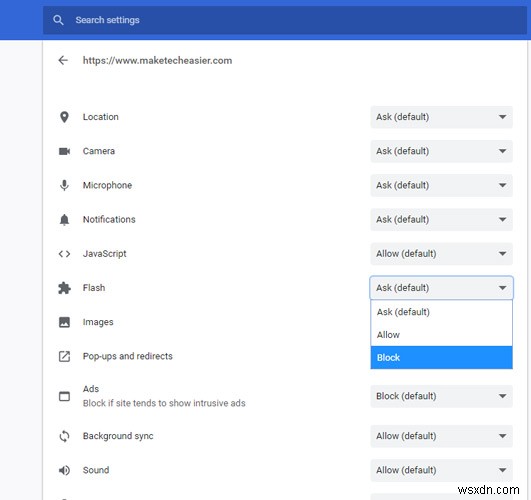531x500 pixels.
Task: Click the Ads label
Action: (91, 389)
